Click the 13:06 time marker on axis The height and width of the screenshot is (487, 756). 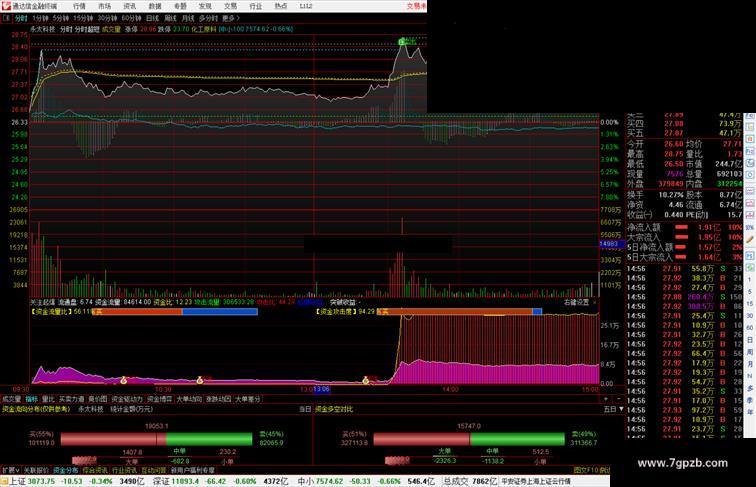(x=322, y=389)
